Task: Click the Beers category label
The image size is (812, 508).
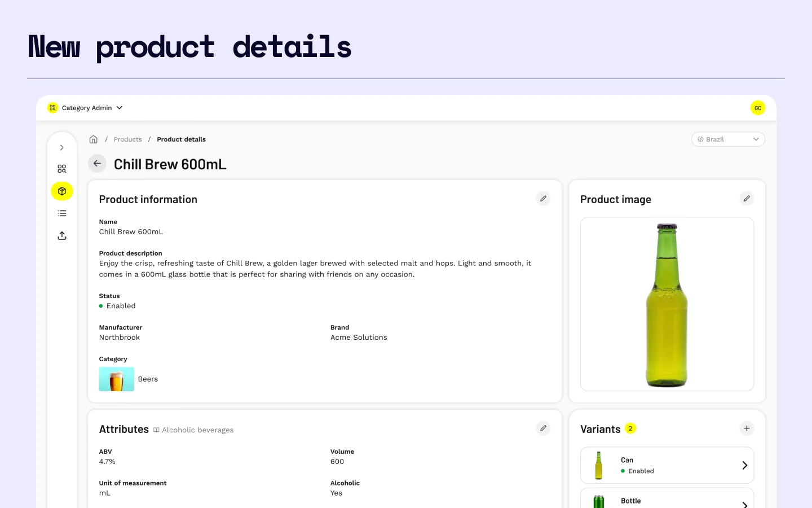Action: pyautogui.click(x=148, y=379)
